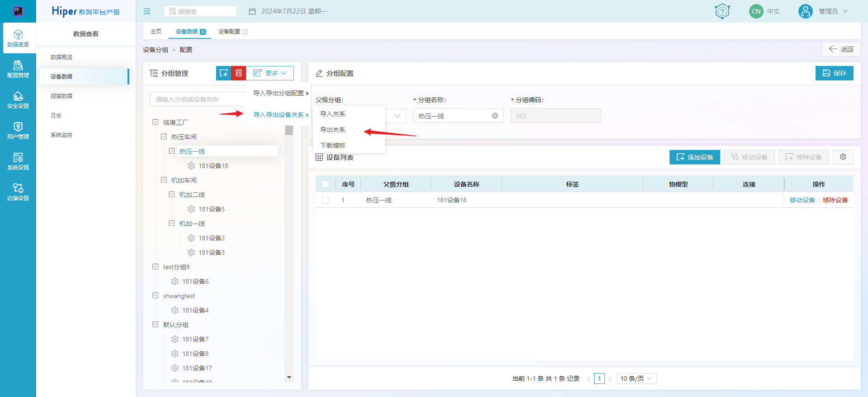Viewport: 868px width, 397px height.
Task: Open the 数据查看 sidebar module
Action: coord(18,38)
